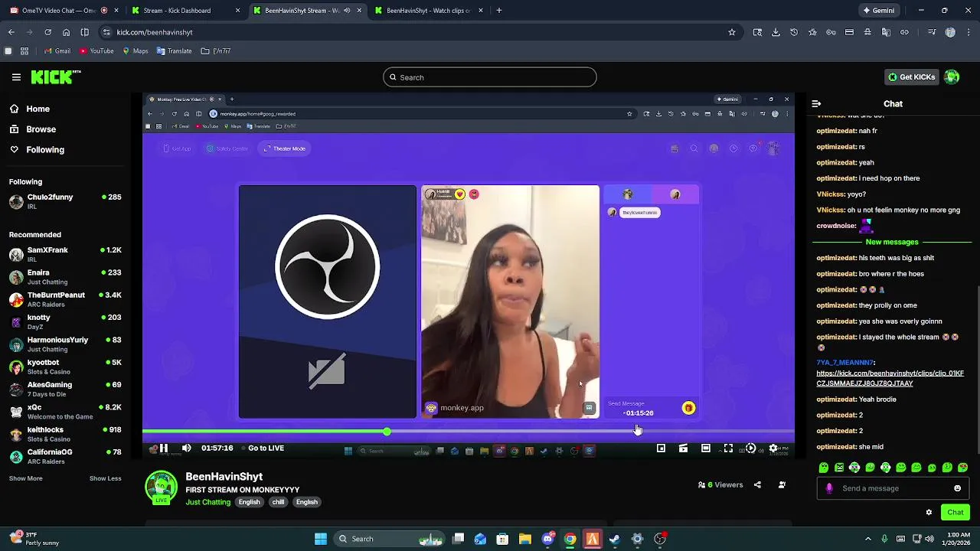Reload the Kick page
Viewport: 980px width, 551px height.
click(x=47, y=32)
